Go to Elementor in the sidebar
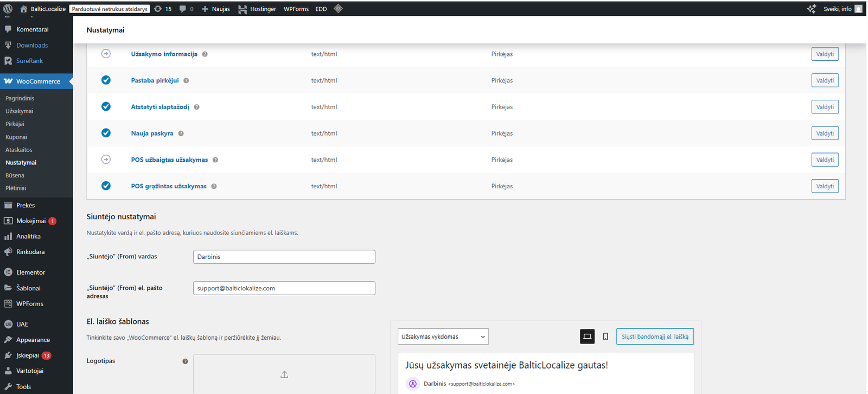Screen dimensions: 868x394 click(x=30, y=272)
